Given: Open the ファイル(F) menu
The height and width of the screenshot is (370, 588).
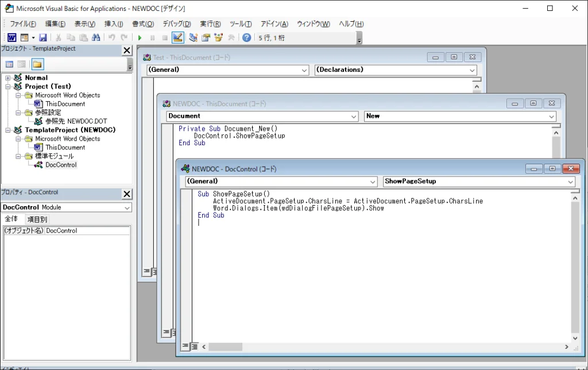Looking at the screenshot, I should point(23,24).
